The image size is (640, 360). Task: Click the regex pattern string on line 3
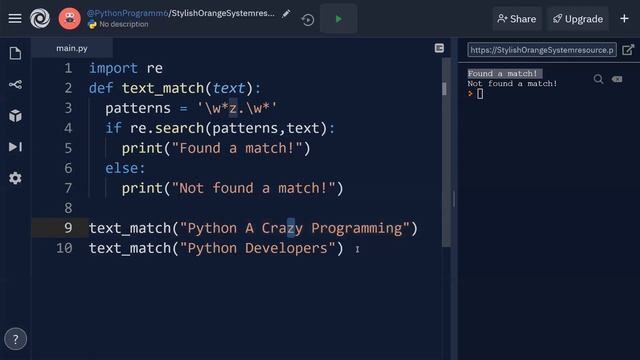coord(237,108)
